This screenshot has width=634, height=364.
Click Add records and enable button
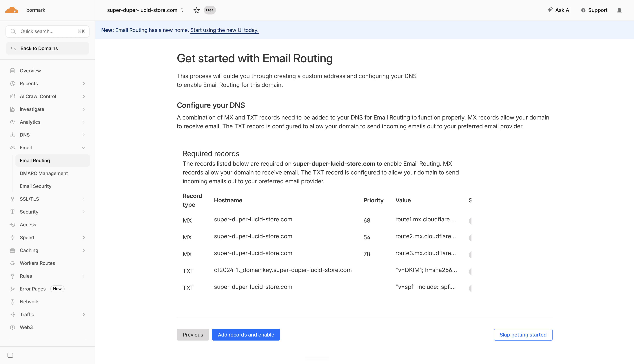246,334
